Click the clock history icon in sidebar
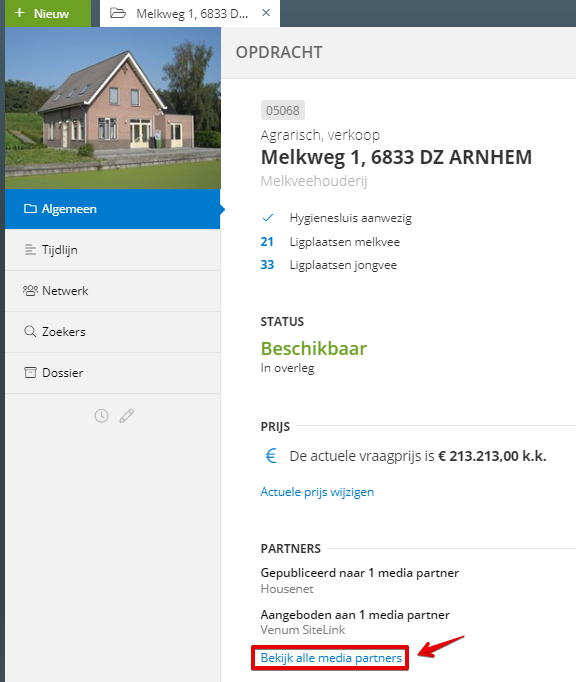The height and width of the screenshot is (682, 576). pos(101,416)
